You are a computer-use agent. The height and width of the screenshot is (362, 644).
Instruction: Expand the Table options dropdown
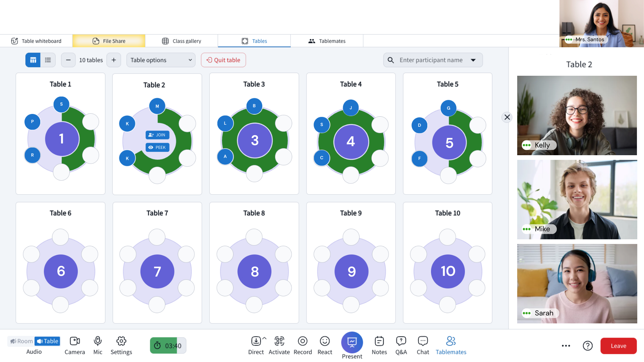(x=161, y=60)
